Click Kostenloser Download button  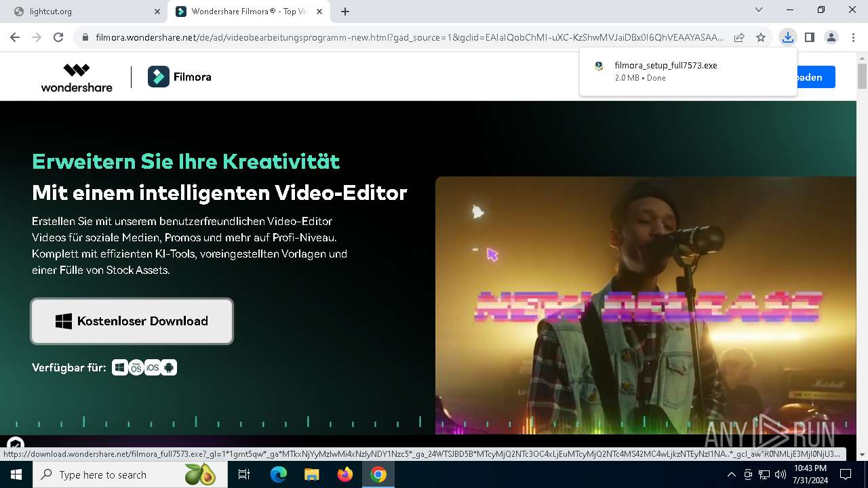[132, 321]
